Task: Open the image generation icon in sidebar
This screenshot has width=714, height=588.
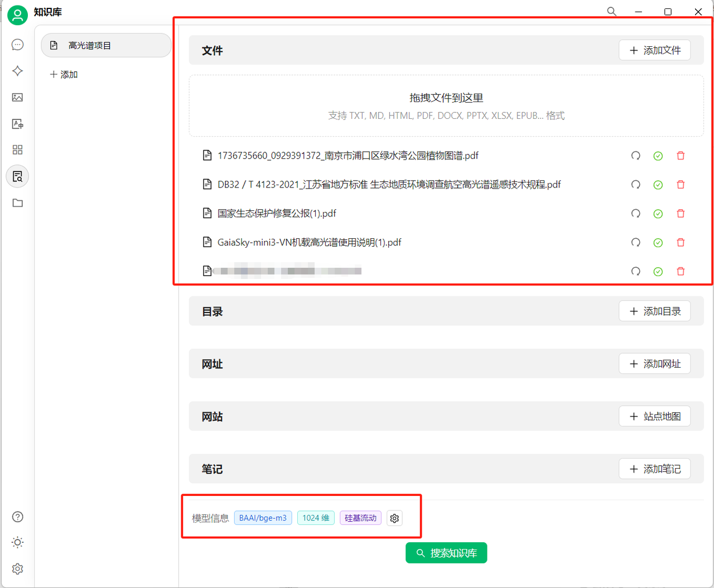Action: (17, 97)
